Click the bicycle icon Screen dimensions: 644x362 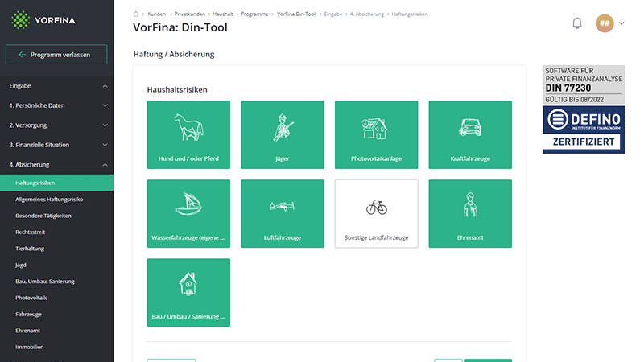pos(377,208)
